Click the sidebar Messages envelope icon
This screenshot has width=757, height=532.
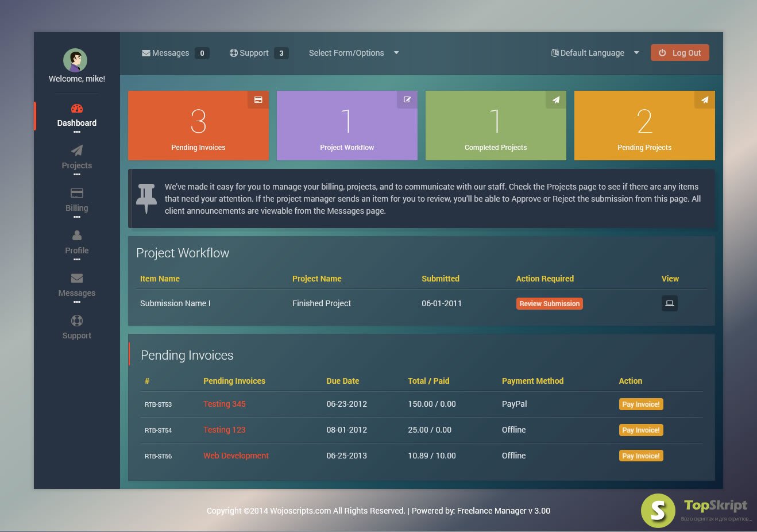pos(77,278)
